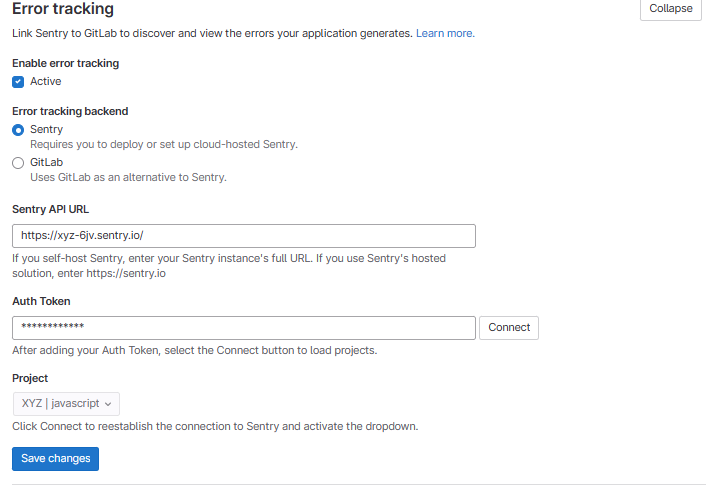The width and height of the screenshot is (713, 486).
Task: Focus the Sentry API URL field
Action: point(243,236)
